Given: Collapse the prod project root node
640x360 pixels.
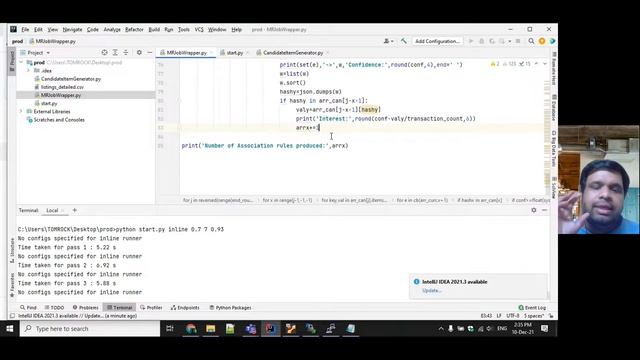Looking at the screenshot, I should (21, 62).
